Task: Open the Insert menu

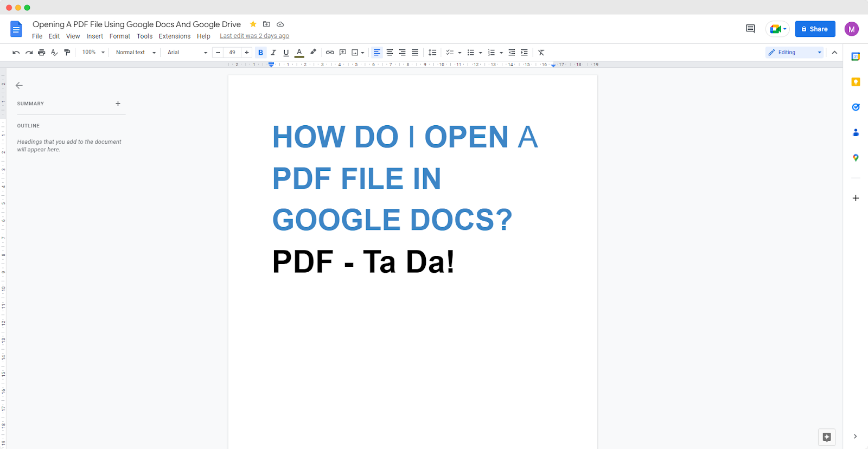Action: (x=95, y=36)
